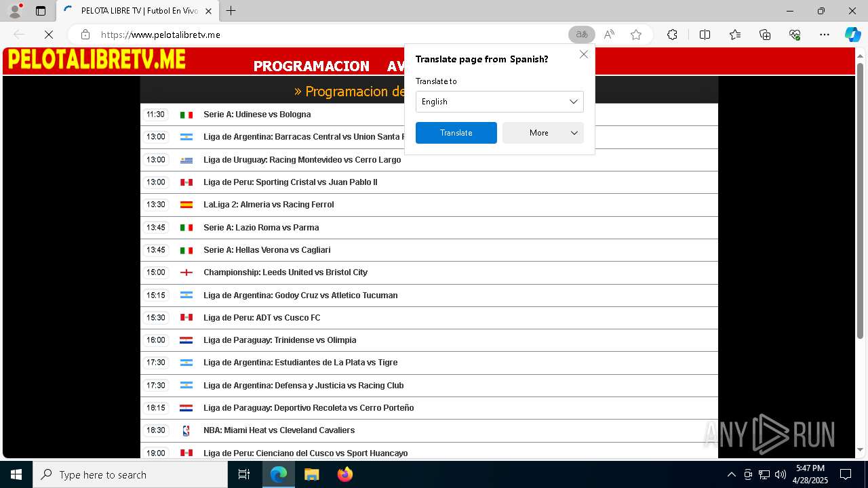The image size is (868, 488).
Task: Open Serie A: Hellas Verona vs Cagliari
Action: (x=267, y=250)
